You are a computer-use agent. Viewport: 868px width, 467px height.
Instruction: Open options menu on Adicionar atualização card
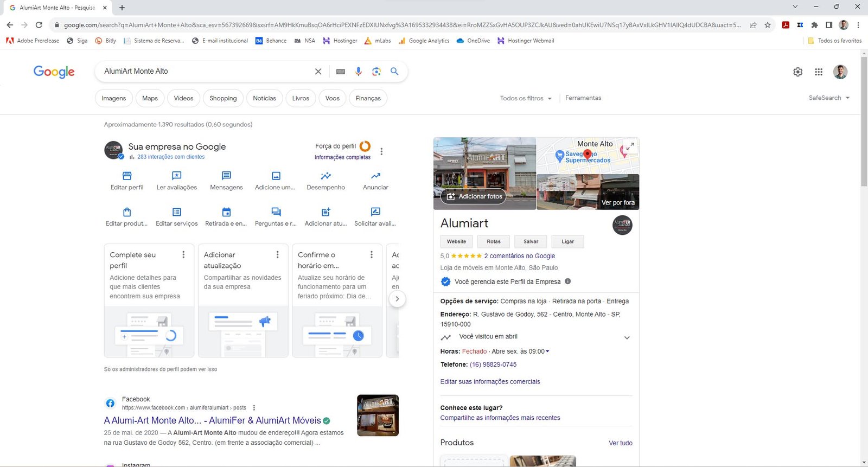(277, 254)
